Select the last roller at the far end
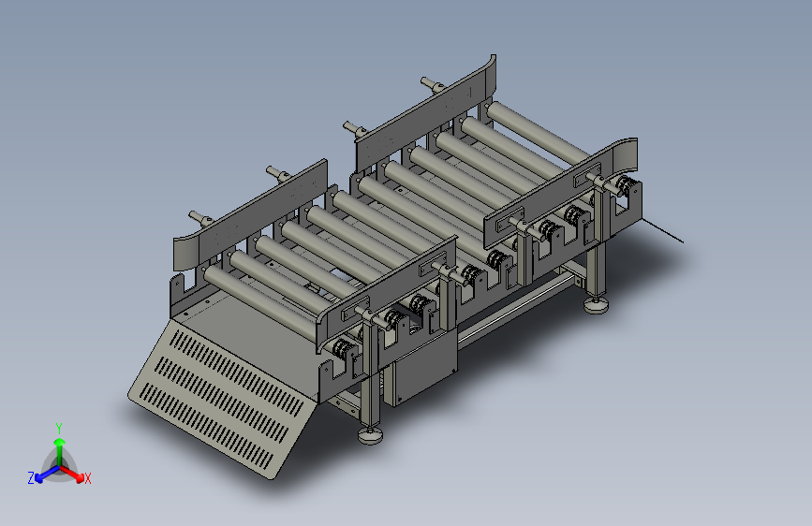This screenshot has height=526, width=812. (539, 132)
